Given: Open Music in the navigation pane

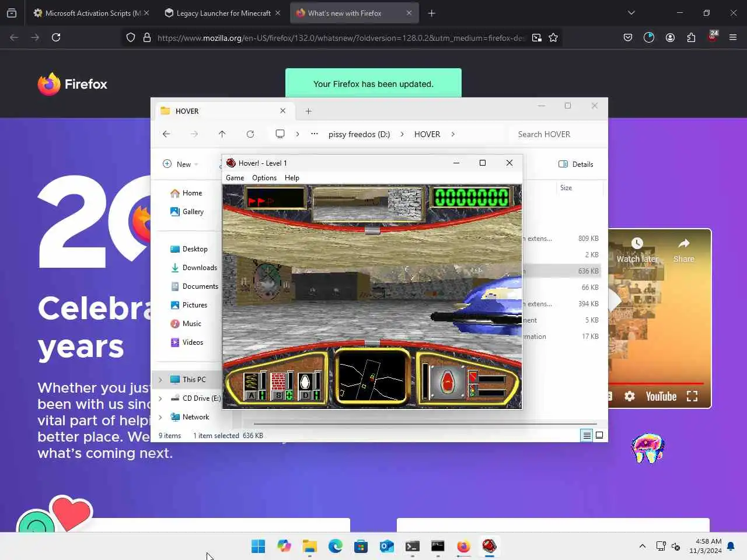Looking at the screenshot, I should 186,324.
